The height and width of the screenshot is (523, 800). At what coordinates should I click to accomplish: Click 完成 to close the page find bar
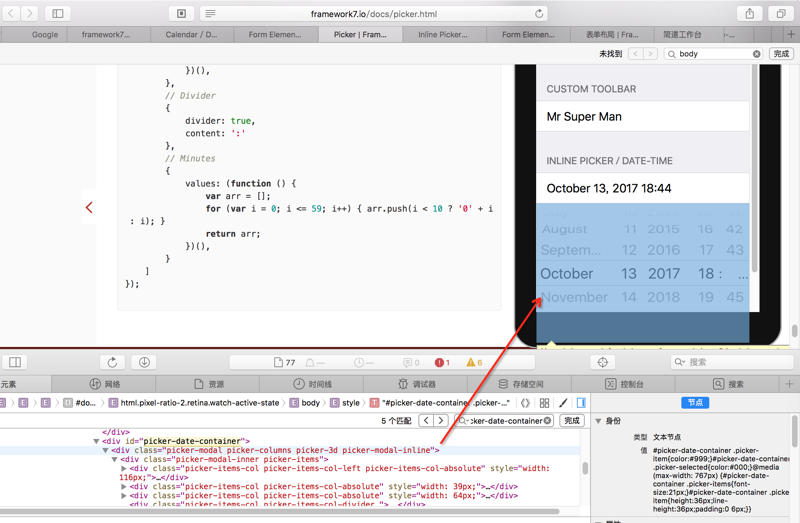coord(781,54)
